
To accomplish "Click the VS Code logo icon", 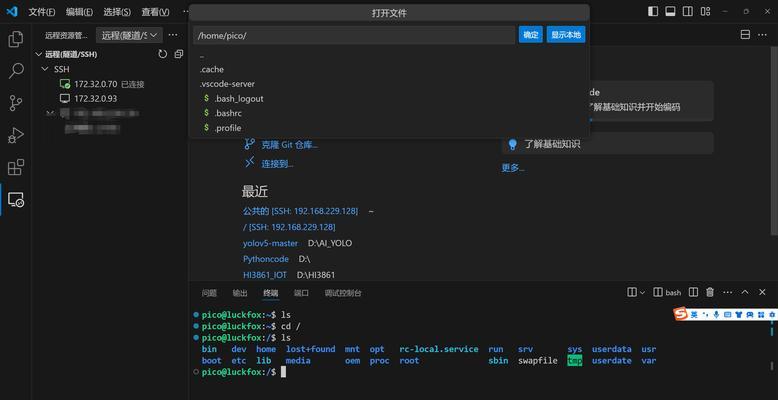I will pos(11,11).
